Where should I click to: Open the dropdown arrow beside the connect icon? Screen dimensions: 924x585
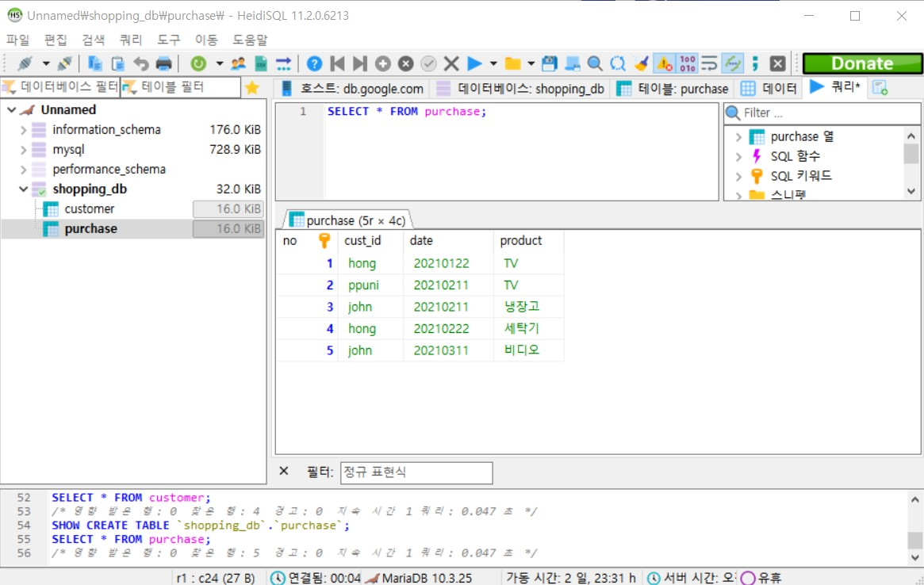(45, 63)
